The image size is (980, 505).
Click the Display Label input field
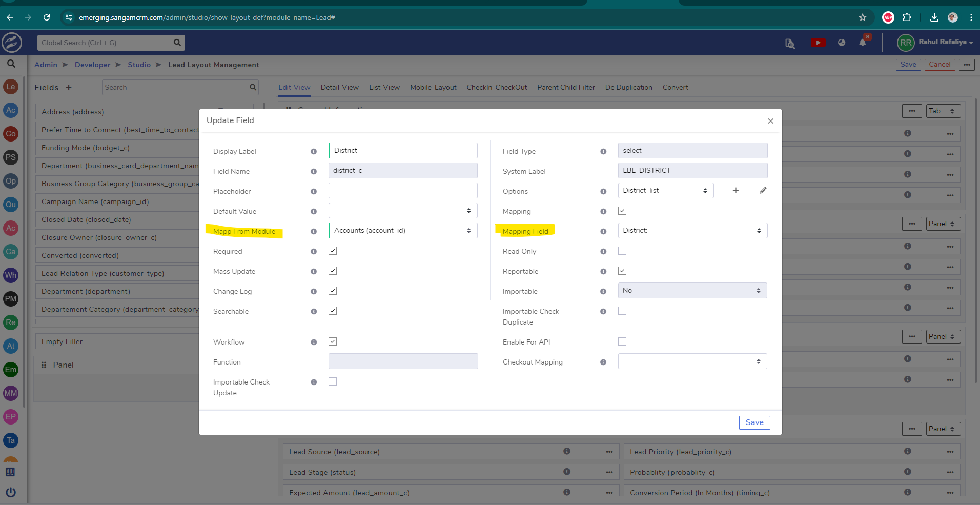pos(403,151)
